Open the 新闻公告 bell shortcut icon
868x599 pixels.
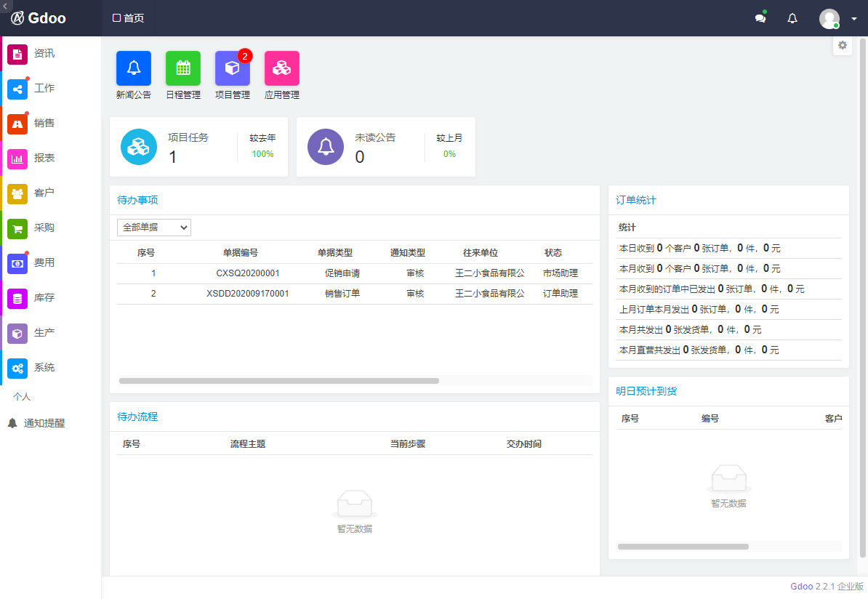point(134,68)
